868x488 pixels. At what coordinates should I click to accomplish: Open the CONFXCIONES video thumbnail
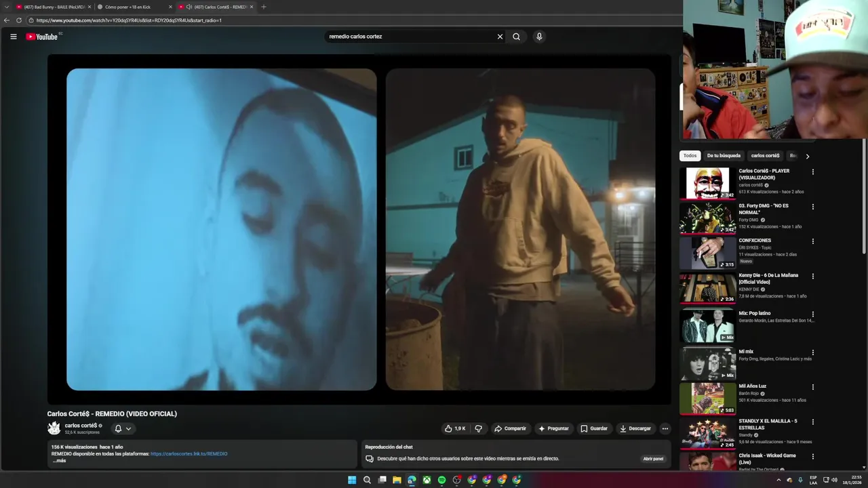pos(708,253)
